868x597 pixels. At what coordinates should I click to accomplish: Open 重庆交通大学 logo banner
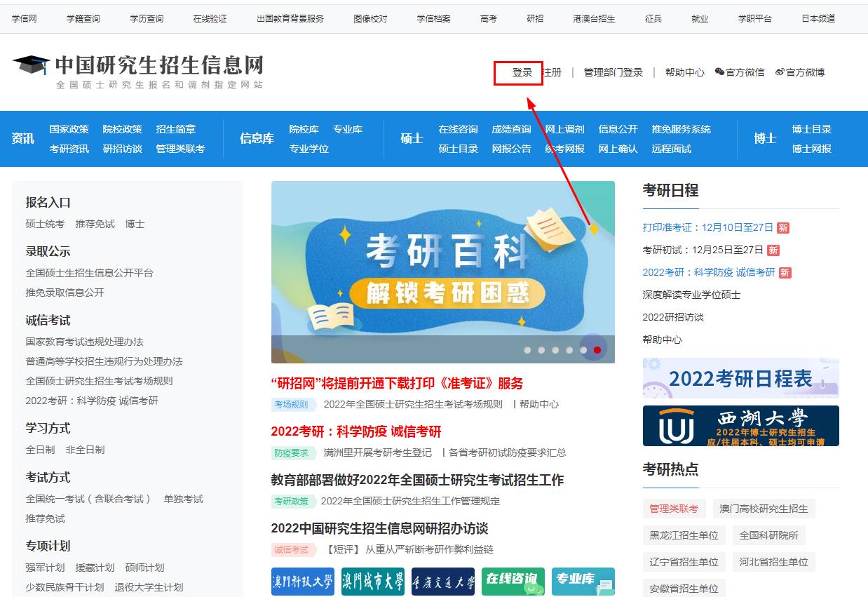pyautogui.click(x=443, y=582)
